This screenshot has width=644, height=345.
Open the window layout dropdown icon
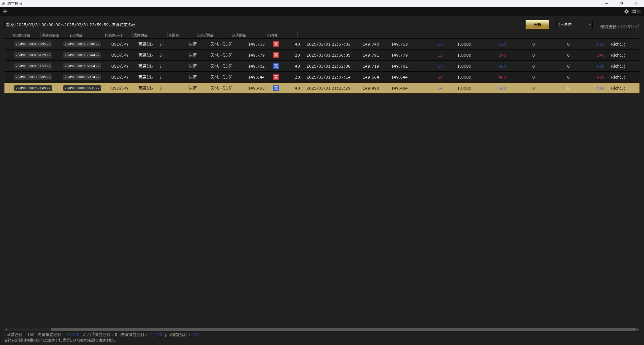tap(636, 11)
